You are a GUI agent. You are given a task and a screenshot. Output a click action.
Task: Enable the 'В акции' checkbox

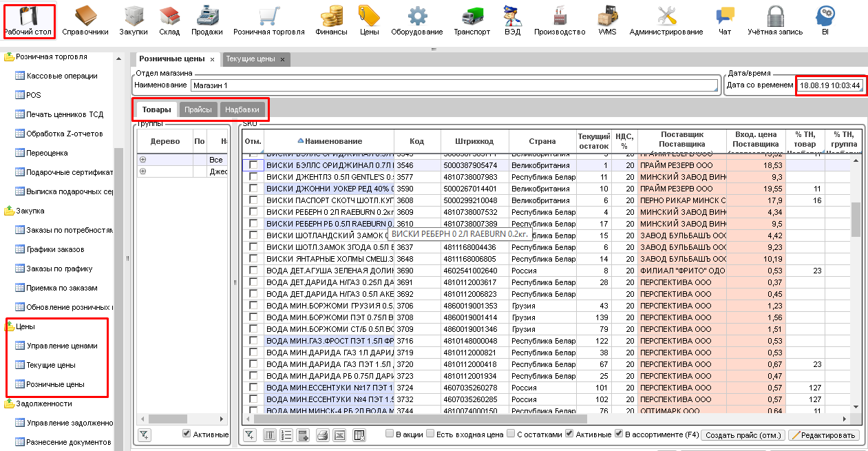(x=390, y=434)
